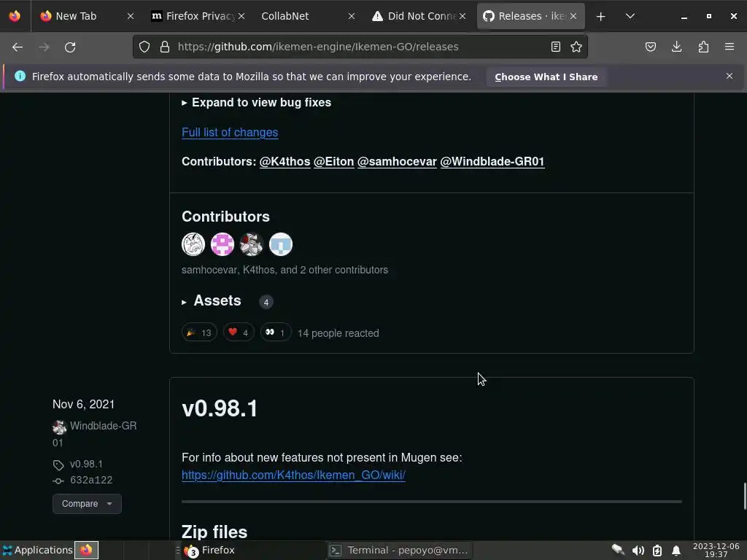Switch to the Did Not Connect tab
The width and height of the screenshot is (747, 560).
tap(419, 16)
